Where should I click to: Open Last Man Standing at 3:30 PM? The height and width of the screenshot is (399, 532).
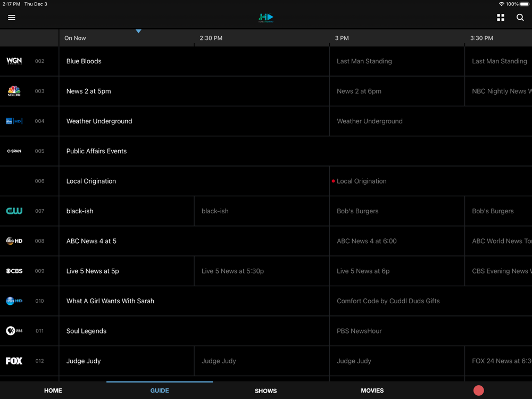[x=498, y=61]
